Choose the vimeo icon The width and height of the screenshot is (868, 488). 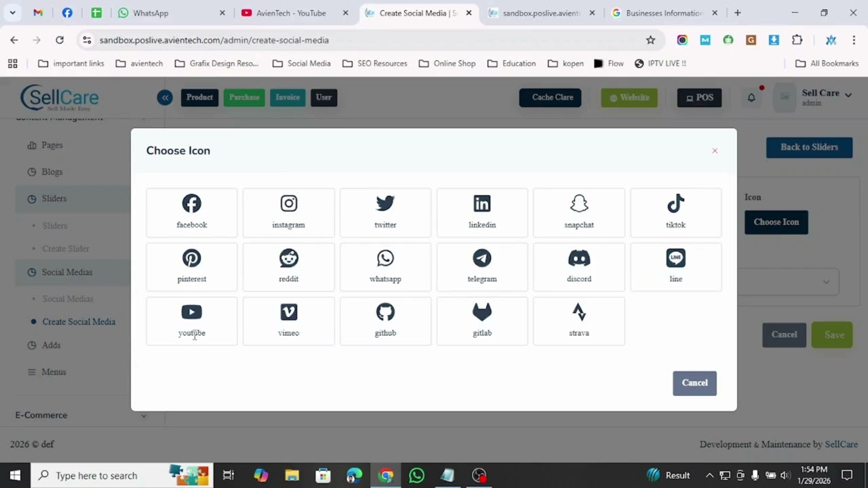click(289, 321)
